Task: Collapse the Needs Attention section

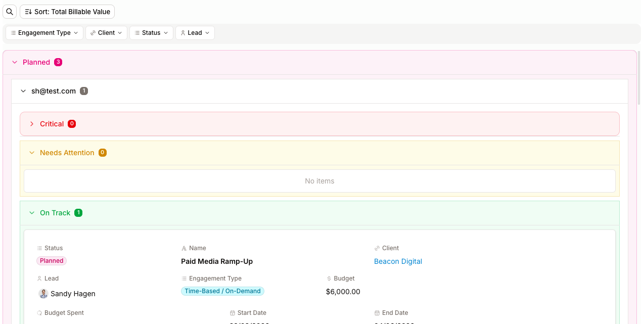Action: click(32, 153)
